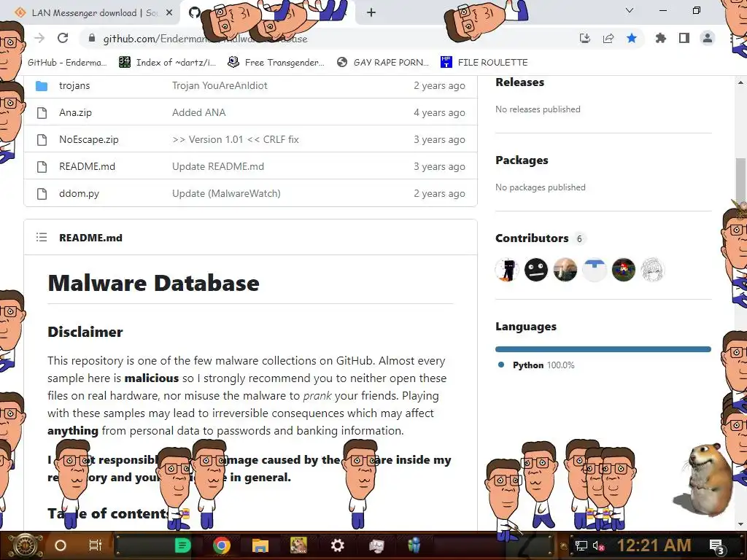Open second contributor avatar (black face)
Screen dimensions: 747x560
[536, 270]
